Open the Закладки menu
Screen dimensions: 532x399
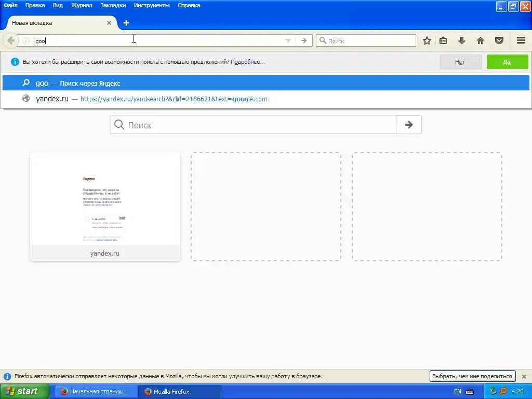tap(113, 5)
